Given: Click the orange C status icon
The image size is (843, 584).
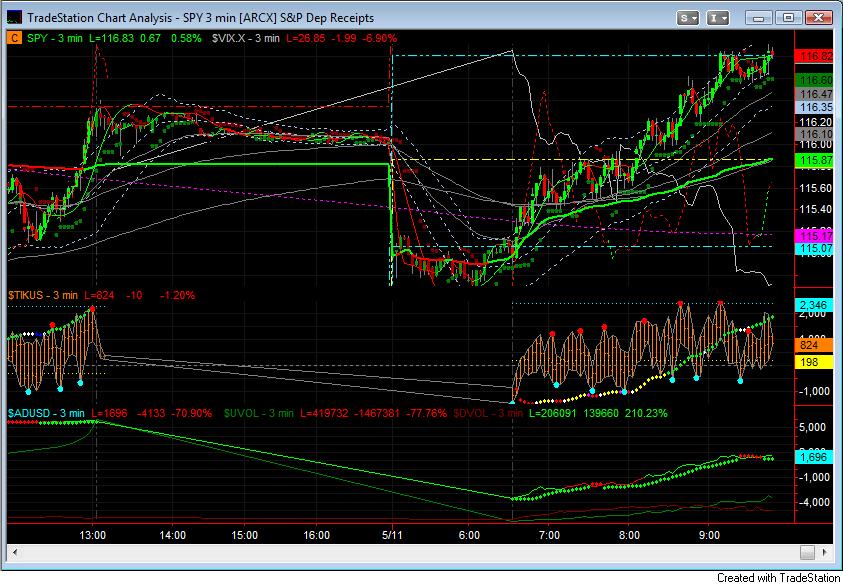Looking at the screenshot, I should (15, 38).
